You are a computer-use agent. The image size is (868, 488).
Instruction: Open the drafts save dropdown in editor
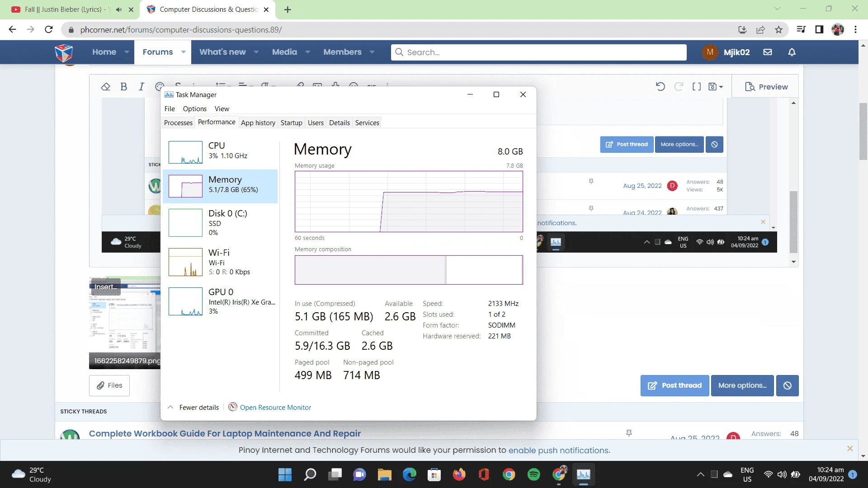click(x=716, y=87)
